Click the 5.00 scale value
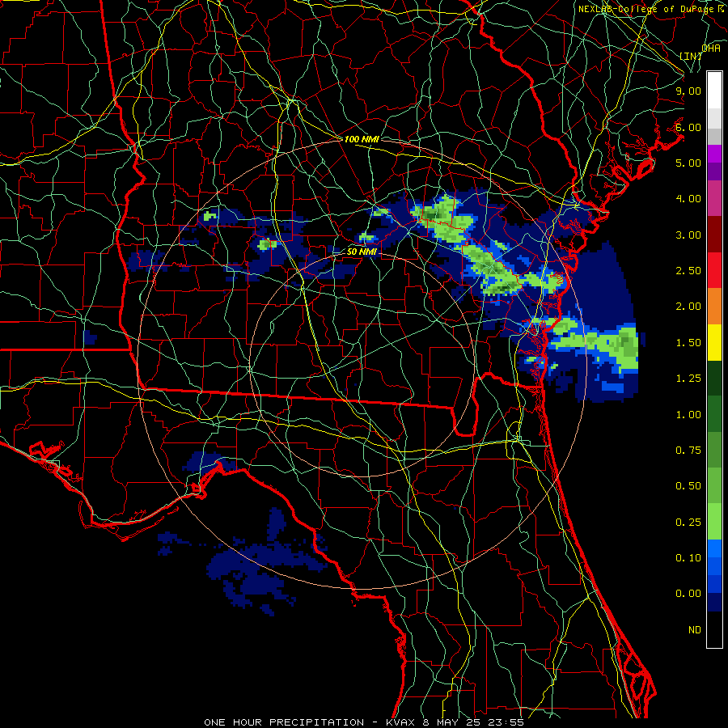Viewport: 728px width, 728px height. click(x=688, y=163)
